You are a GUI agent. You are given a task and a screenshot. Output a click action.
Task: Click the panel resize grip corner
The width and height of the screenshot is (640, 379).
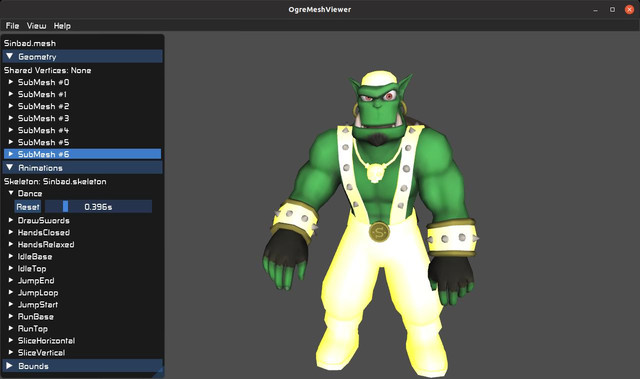[x=159, y=372]
